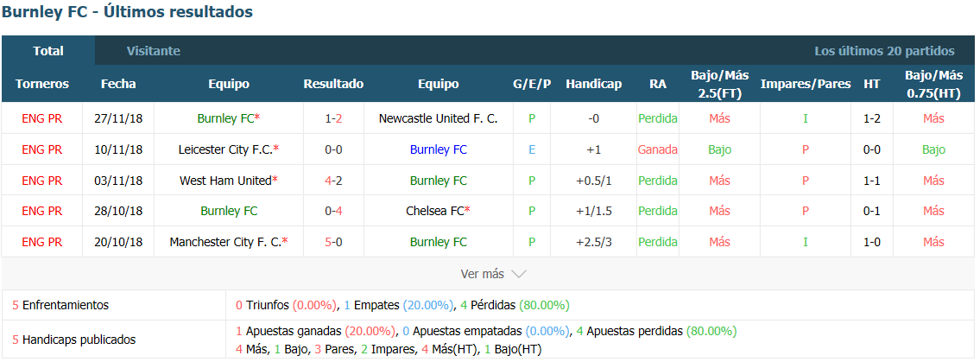Viewport: 980px width, 362px height.
Task: Open Los últimos 20 partidos selector
Action: 884,51
